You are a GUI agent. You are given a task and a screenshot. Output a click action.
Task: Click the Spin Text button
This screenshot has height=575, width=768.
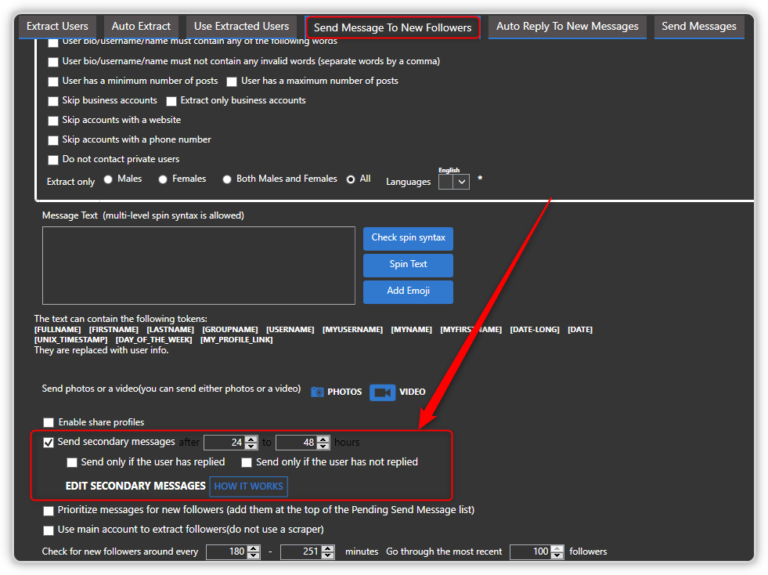coord(408,264)
